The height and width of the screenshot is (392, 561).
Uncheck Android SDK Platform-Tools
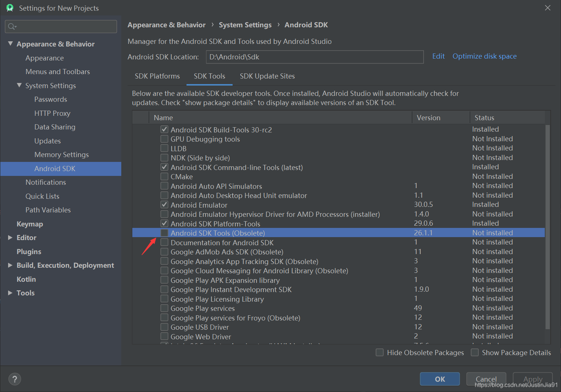(x=164, y=223)
